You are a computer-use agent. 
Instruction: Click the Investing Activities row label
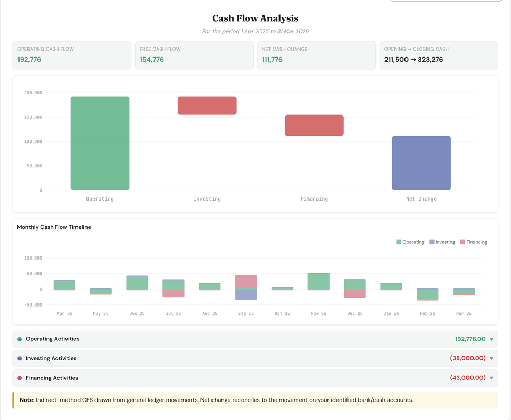[51, 358]
